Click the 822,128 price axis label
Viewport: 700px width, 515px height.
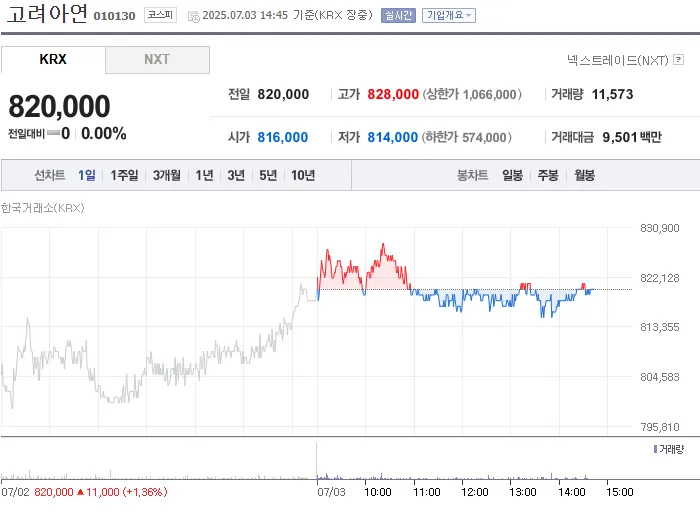click(x=659, y=278)
